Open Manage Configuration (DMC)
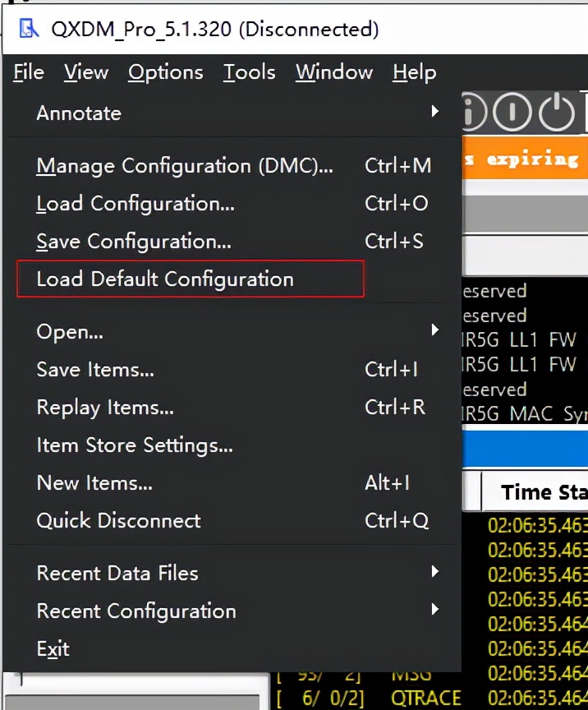The width and height of the screenshot is (588, 710). 184,165
